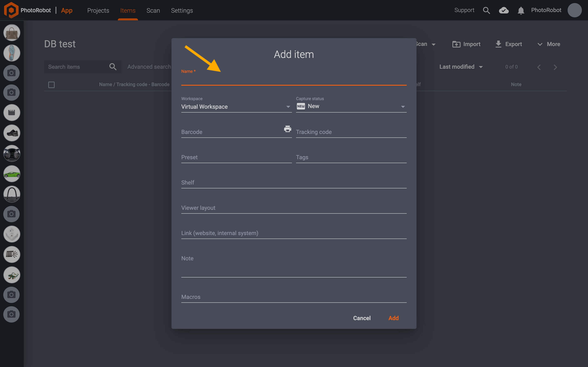Click the Add button to save item
Screen dimensions: 588x367
393,318
